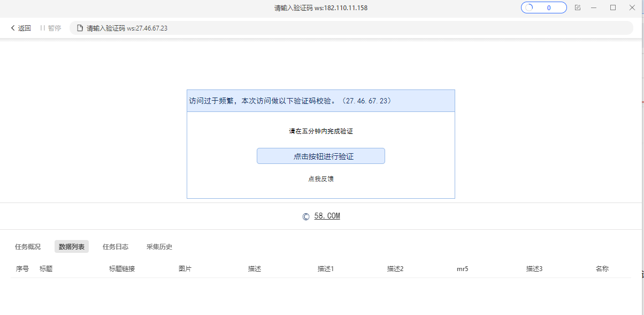Click the 序号 column header
The image size is (644, 315).
click(x=22, y=269)
